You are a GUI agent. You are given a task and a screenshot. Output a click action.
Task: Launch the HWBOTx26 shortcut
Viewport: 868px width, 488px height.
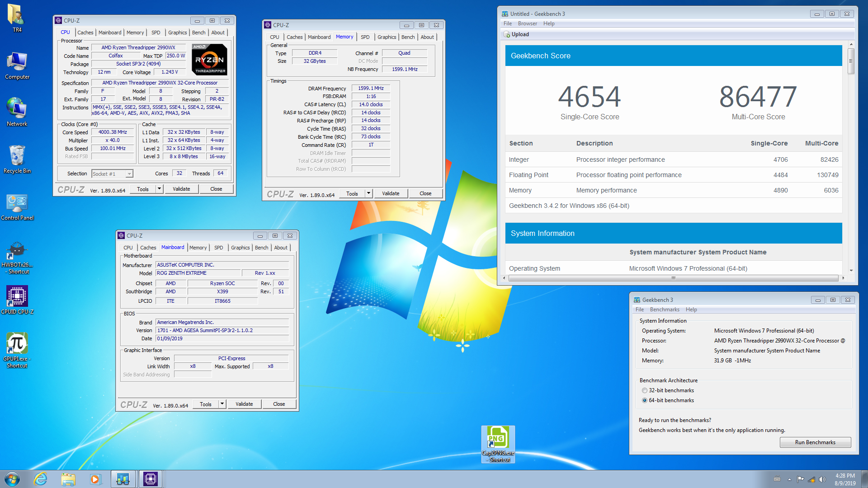(17, 258)
